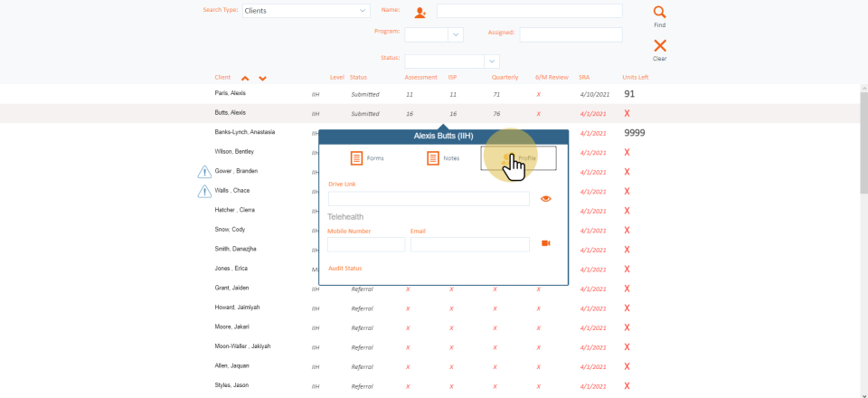Click the person icon beside Name

coord(420,12)
